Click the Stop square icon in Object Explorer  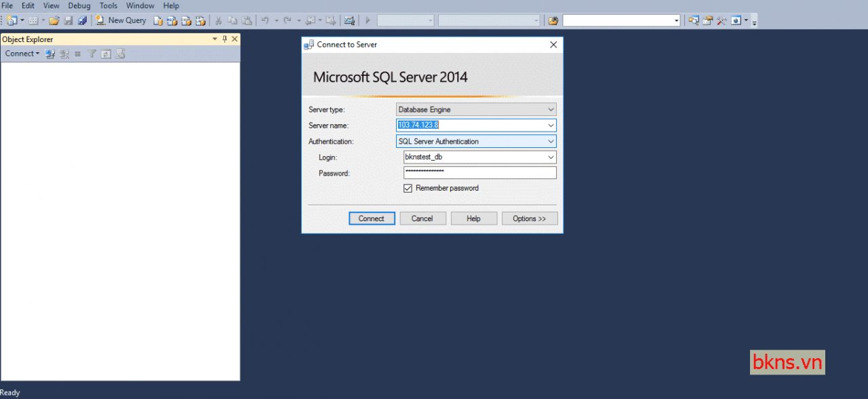pyautogui.click(x=78, y=54)
